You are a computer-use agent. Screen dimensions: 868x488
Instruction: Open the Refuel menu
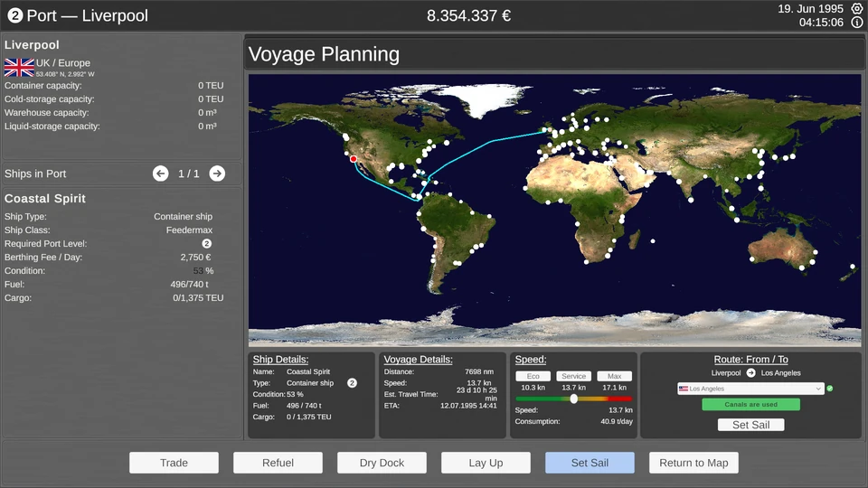click(x=278, y=463)
